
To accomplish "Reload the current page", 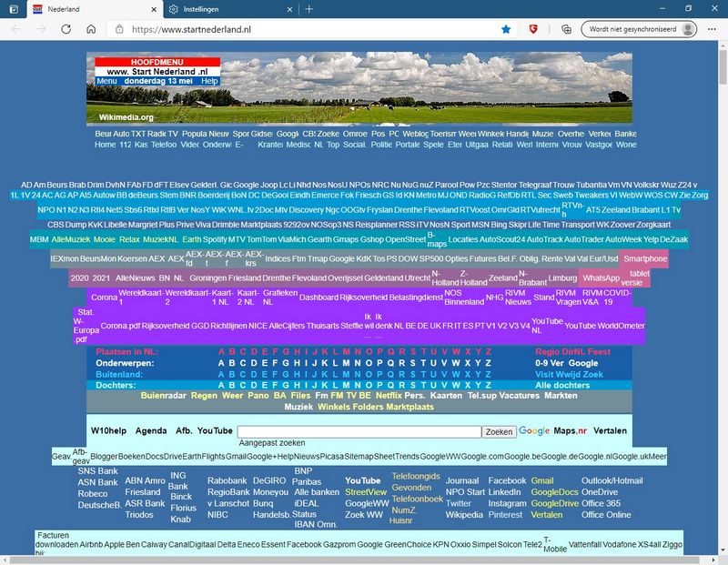I will pyautogui.click(x=66, y=29).
